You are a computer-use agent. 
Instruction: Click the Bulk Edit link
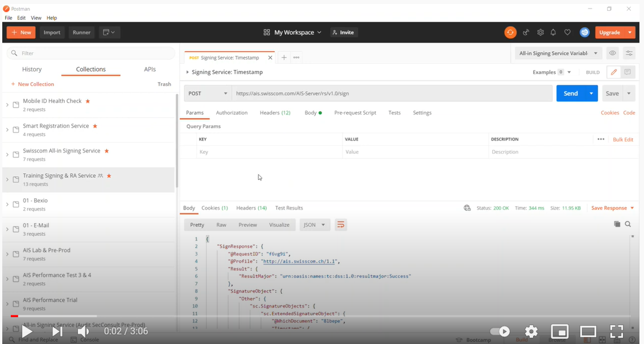tap(623, 140)
